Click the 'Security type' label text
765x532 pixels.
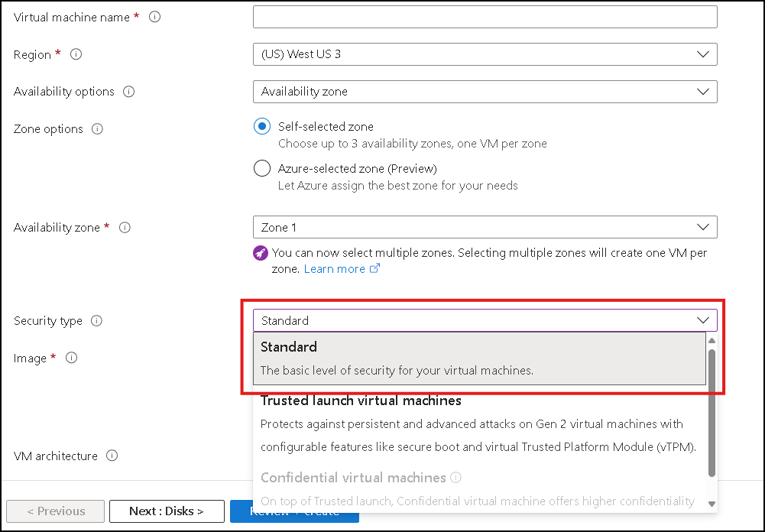(x=48, y=321)
